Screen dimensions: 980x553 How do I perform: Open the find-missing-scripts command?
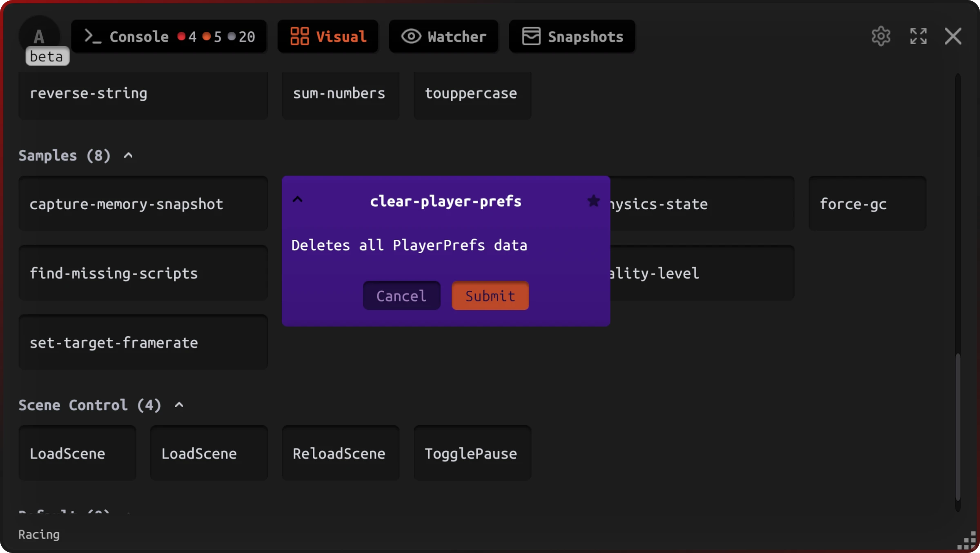tap(143, 273)
